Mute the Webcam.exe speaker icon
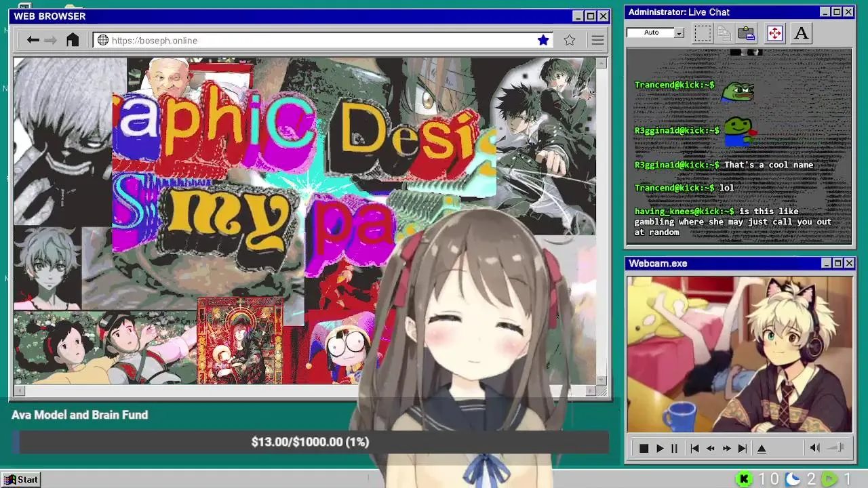The width and height of the screenshot is (868, 488). click(x=814, y=447)
